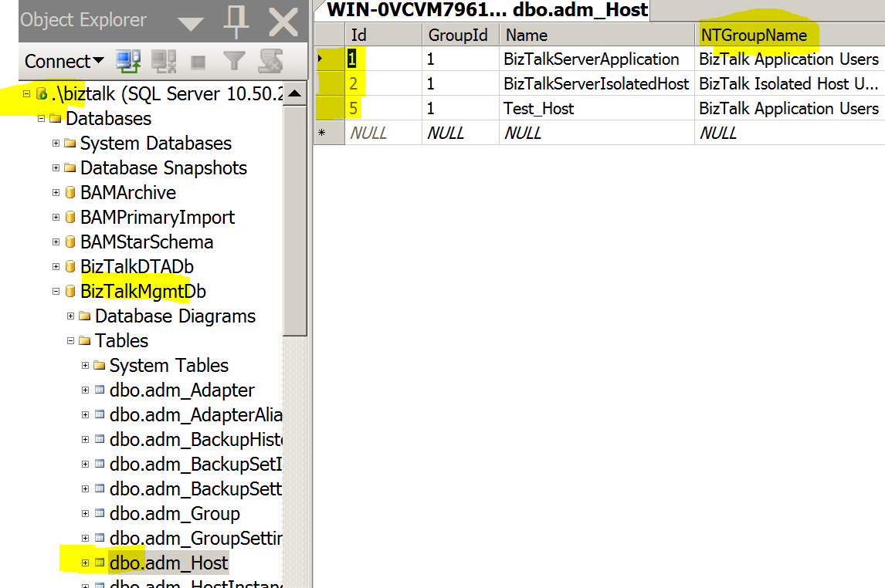The width and height of the screenshot is (885, 588).
Task: Collapse the BizTalkMgmtDb database node
Action: click(56, 292)
